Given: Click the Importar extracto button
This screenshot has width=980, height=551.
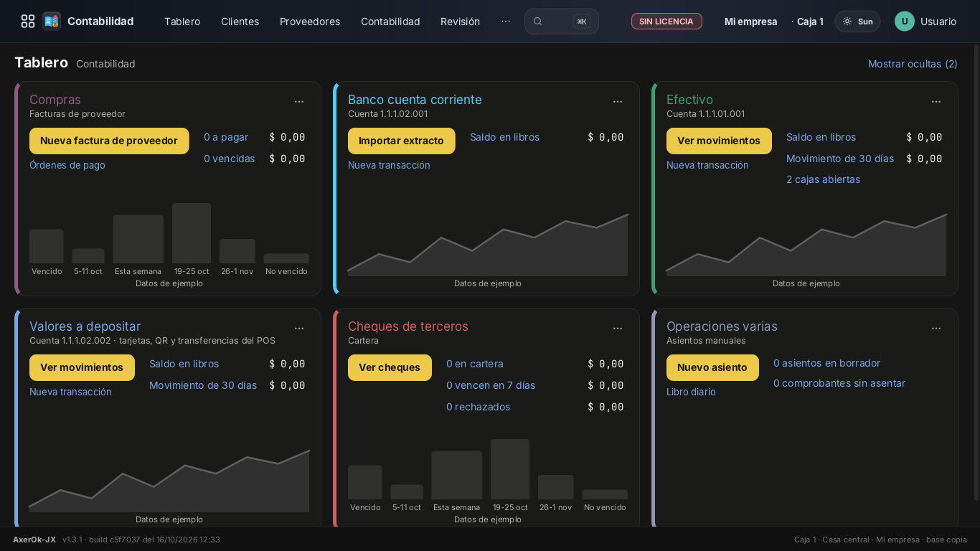Looking at the screenshot, I should [401, 141].
